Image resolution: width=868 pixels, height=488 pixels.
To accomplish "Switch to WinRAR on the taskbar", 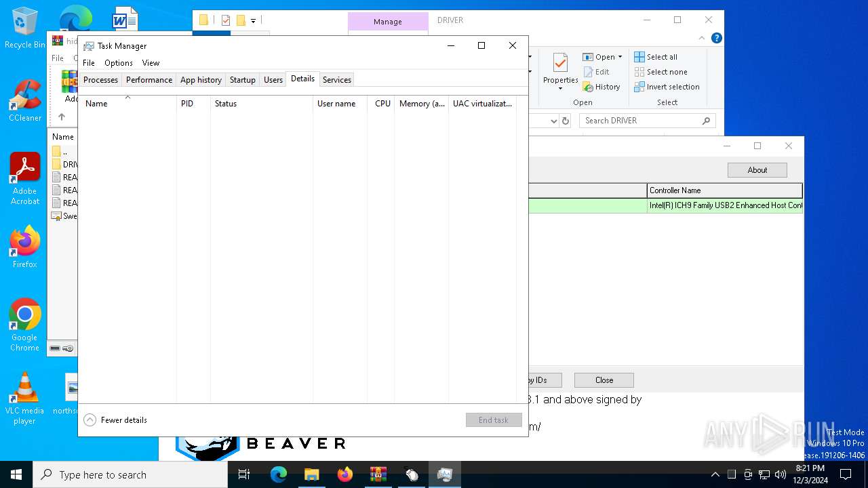I will 378,474.
